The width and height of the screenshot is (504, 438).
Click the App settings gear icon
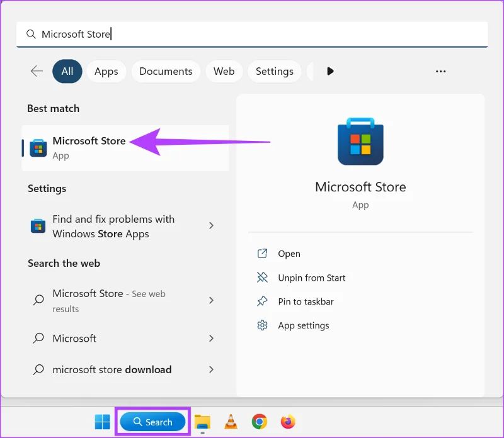pos(262,325)
